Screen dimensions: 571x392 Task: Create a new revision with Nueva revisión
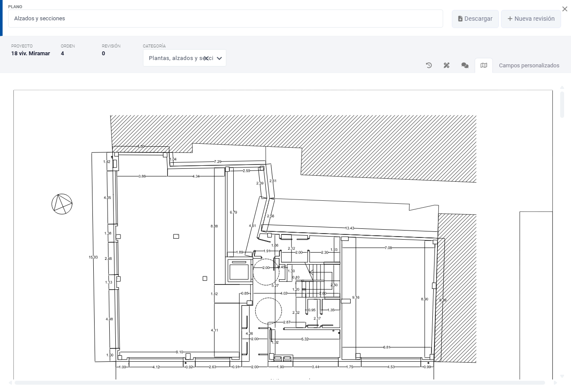(x=531, y=19)
